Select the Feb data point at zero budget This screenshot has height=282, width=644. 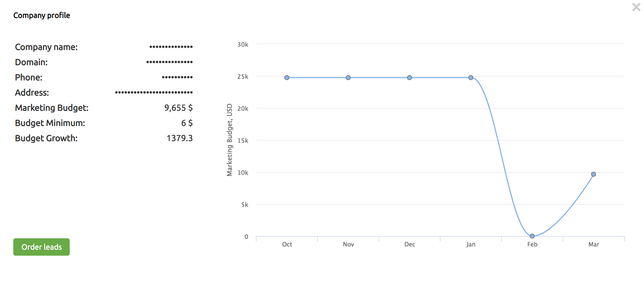(x=532, y=236)
